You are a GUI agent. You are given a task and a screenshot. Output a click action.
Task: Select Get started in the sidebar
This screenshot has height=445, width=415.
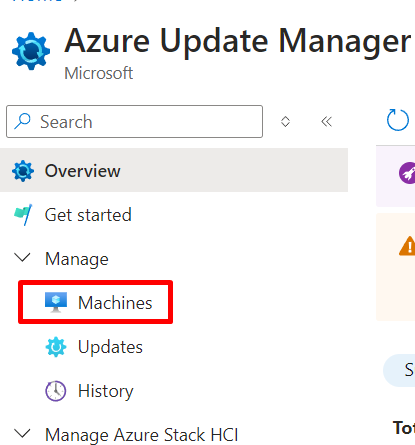tap(88, 215)
